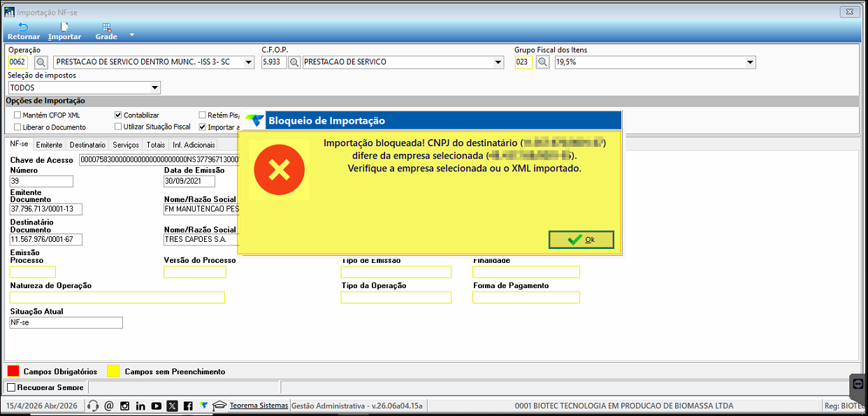868x416 pixels.
Task: Click the Natureza de Operação field
Action: (117, 297)
